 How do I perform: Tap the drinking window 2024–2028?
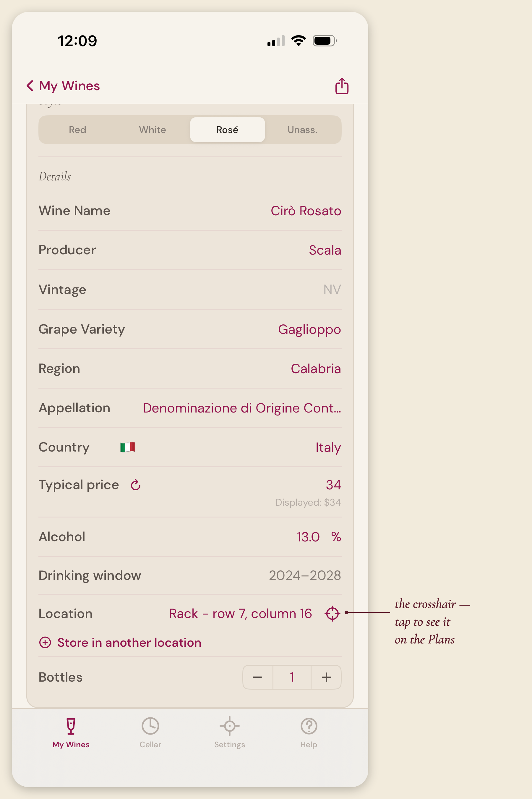tap(305, 575)
